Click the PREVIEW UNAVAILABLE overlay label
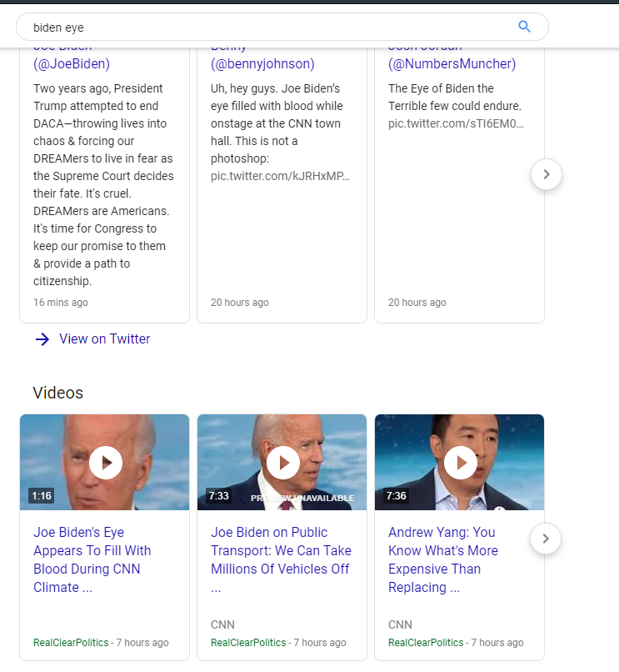The width and height of the screenshot is (619, 672). pos(302,498)
